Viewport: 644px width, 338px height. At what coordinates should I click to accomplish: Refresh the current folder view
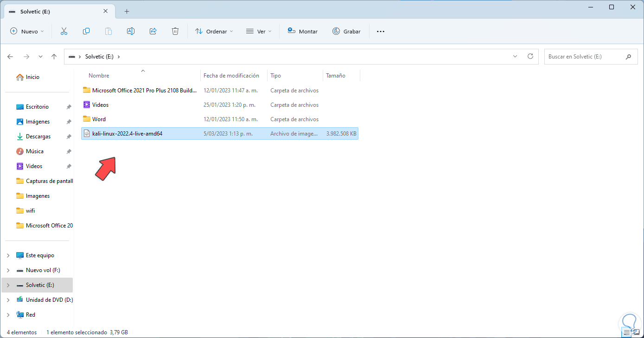click(530, 56)
